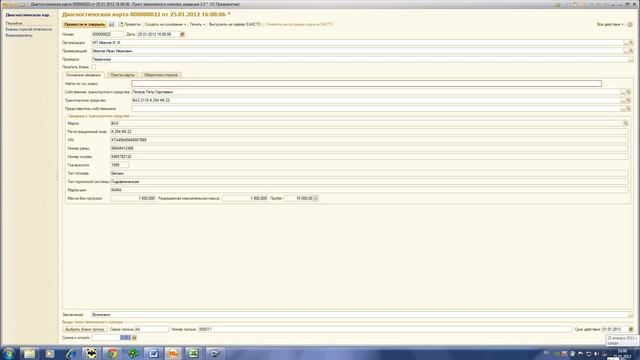The width and height of the screenshot is (640, 360).
Task: Open lookup magnifier for Организация field
Action: [631, 43]
